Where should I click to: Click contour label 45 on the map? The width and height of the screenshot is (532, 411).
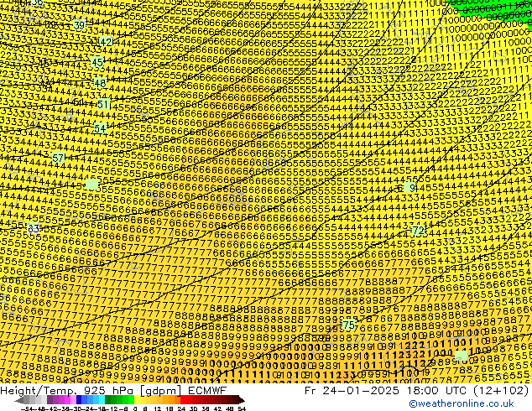tap(97, 62)
